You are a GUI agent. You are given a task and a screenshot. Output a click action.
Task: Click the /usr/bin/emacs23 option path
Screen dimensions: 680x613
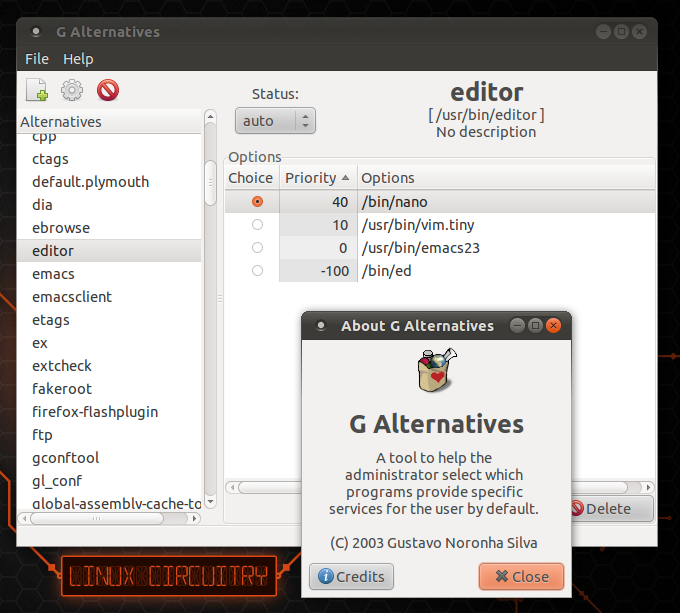tap(421, 248)
